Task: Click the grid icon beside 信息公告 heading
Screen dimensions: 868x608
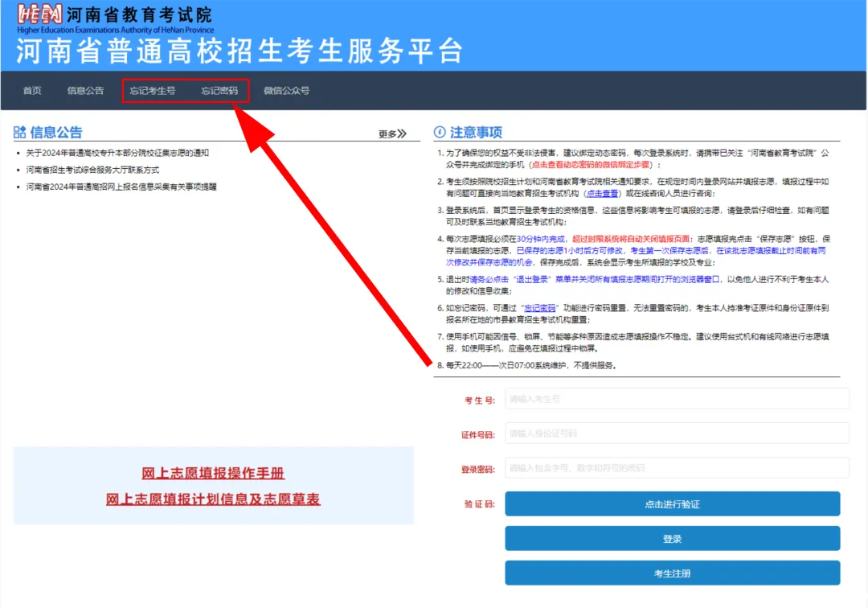Action: click(x=20, y=133)
